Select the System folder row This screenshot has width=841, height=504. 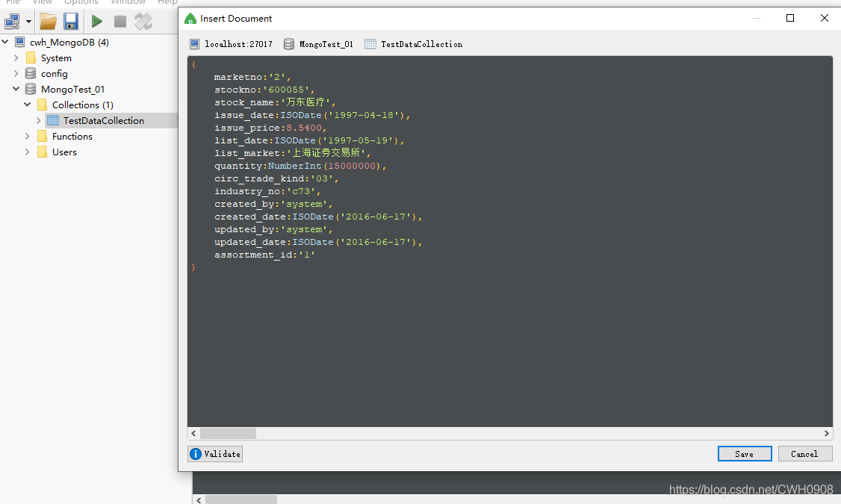pos(56,57)
